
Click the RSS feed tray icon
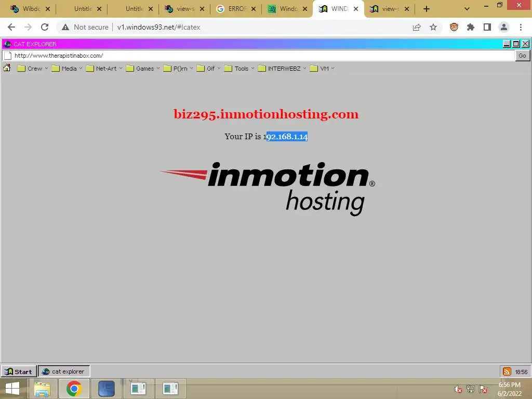[507, 371]
